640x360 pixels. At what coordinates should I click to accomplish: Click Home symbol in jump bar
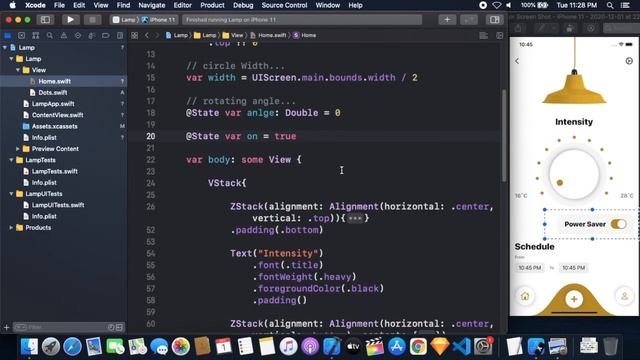coord(304,36)
